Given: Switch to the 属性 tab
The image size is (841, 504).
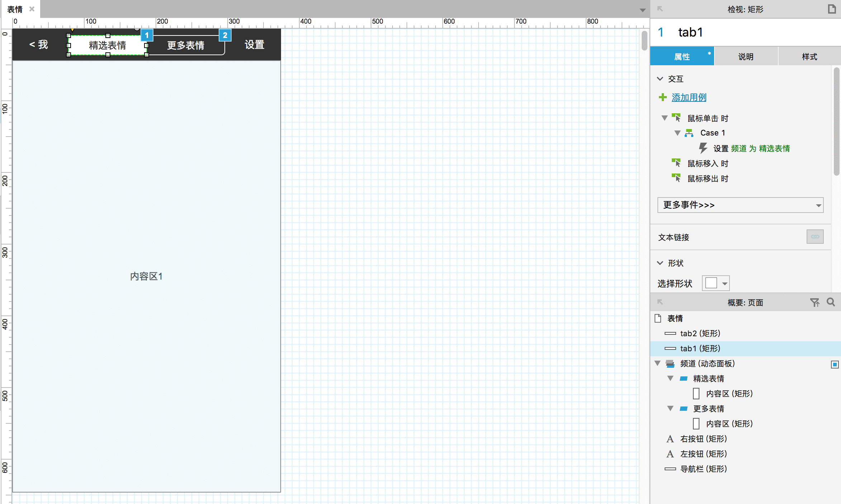Looking at the screenshot, I should [682, 56].
